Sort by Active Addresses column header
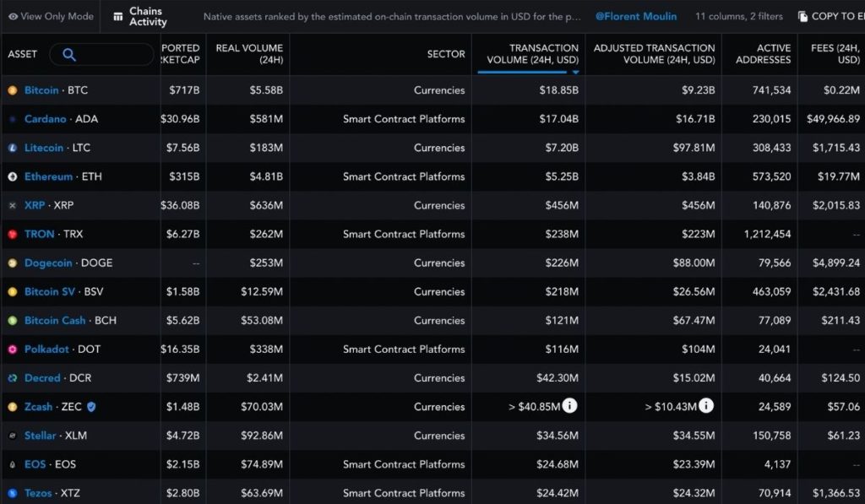This screenshot has height=504, width=865. coord(763,54)
